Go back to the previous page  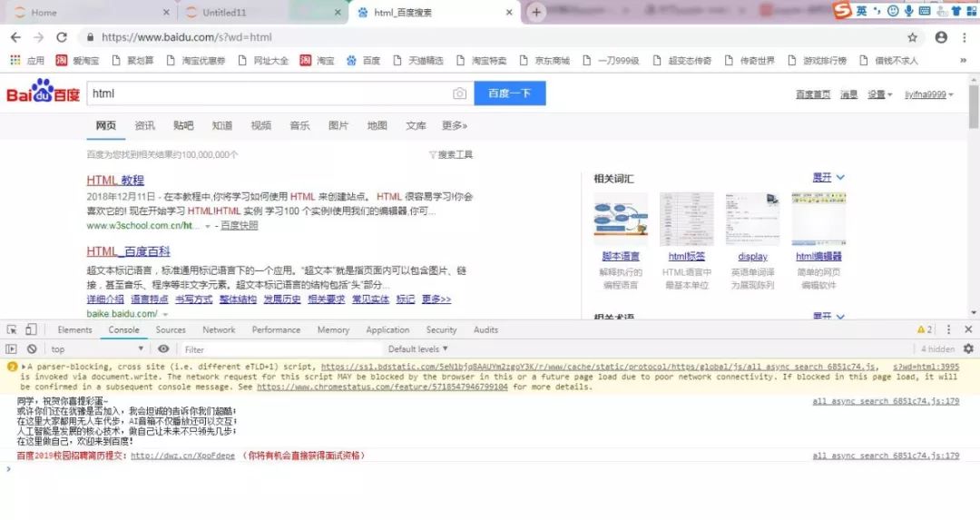(15, 37)
